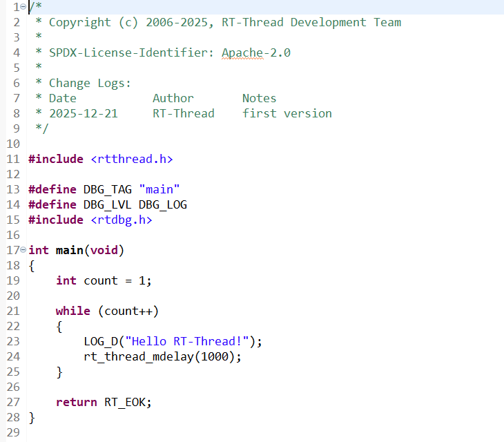
Task: Click the date '2025-12-21' on line 8
Action: 84,113
